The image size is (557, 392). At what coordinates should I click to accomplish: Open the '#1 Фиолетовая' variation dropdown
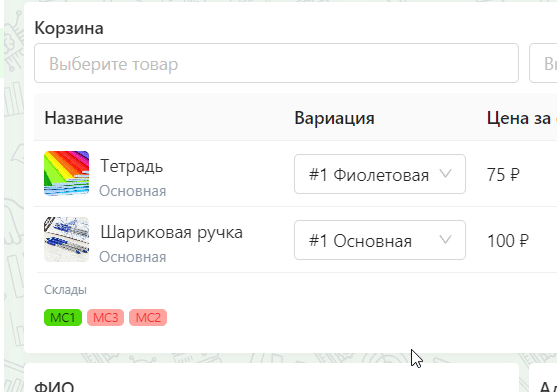coord(380,174)
